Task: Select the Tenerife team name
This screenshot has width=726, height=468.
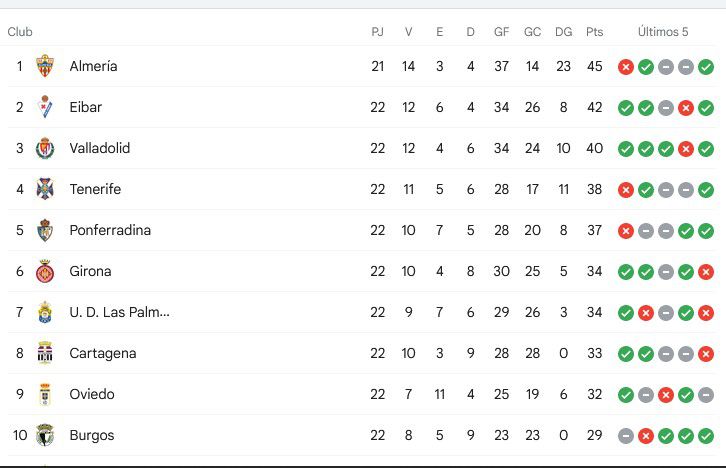Action: click(95, 189)
